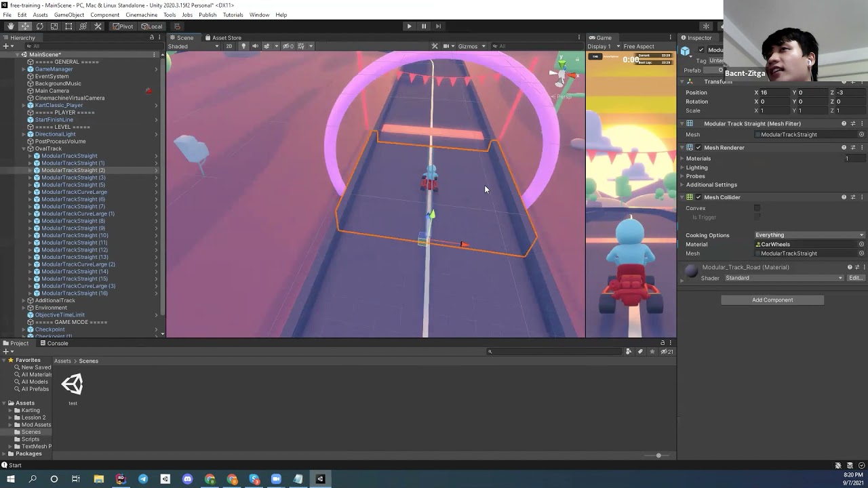Collapse the OvalTrack group

coord(24,148)
